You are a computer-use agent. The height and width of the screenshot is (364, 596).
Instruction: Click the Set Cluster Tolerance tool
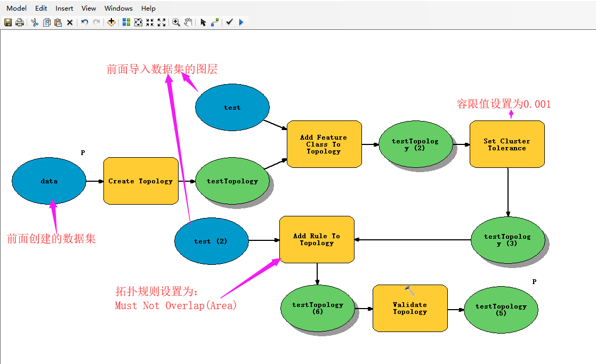click(507, 144)
